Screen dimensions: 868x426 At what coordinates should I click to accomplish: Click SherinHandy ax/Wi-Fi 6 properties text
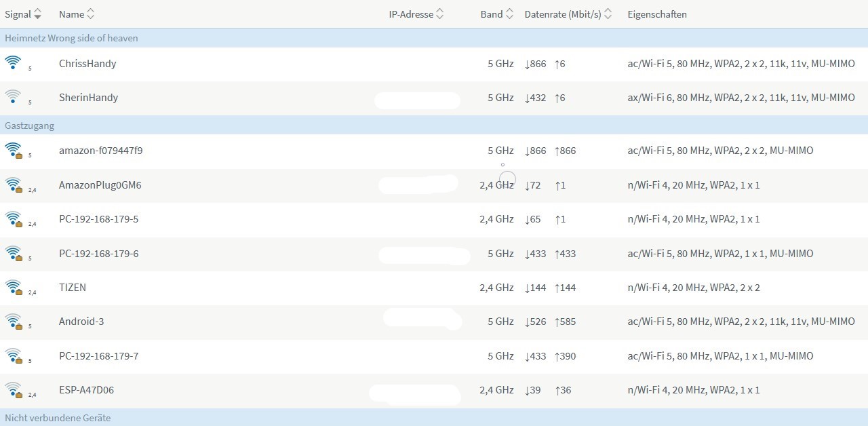coord(741,98)
